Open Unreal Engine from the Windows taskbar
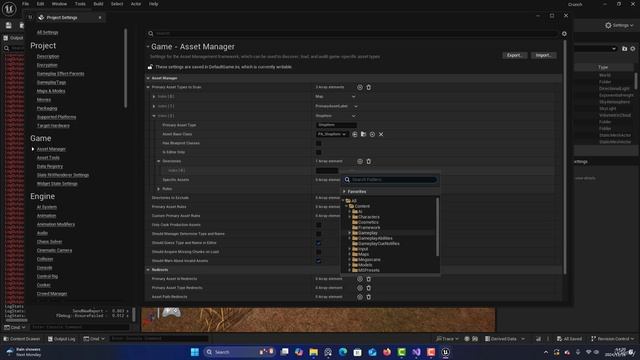 pyautogui.click(x=445, y=352)
